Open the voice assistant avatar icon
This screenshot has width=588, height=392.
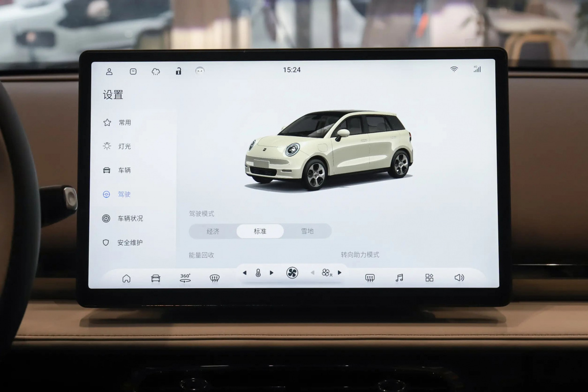click(x=199, y=71)
